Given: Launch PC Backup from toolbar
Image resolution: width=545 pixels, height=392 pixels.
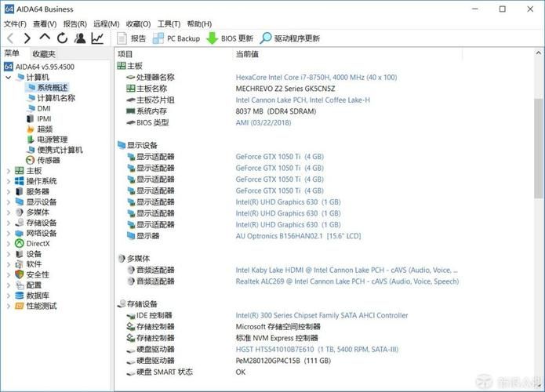Looking at the screenshot, I should [x=176, y=38].
